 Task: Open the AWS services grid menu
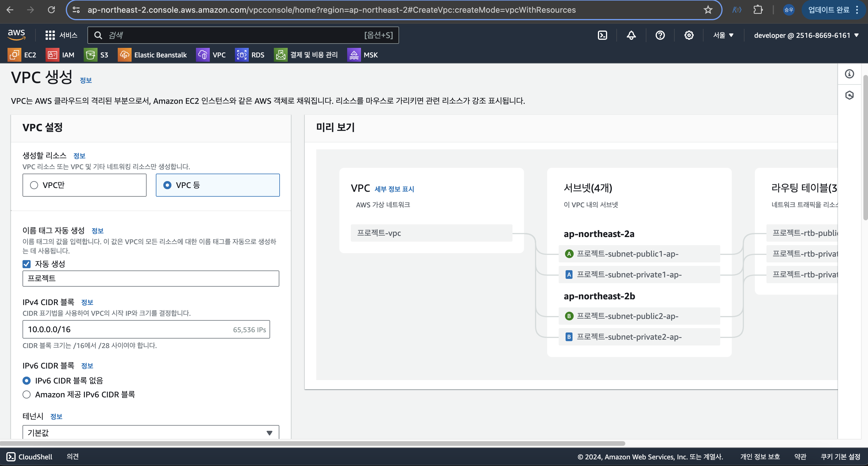pos(50,35)
